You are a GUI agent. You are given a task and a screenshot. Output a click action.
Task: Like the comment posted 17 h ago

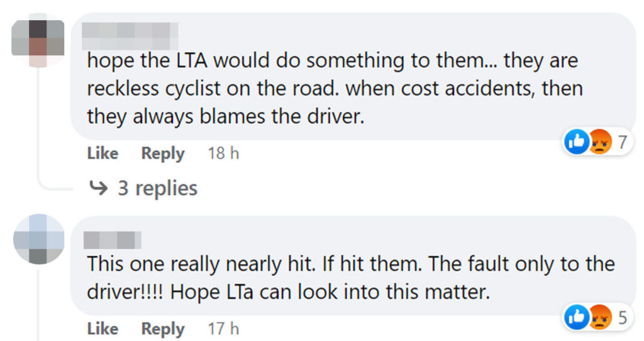(103, 328)
